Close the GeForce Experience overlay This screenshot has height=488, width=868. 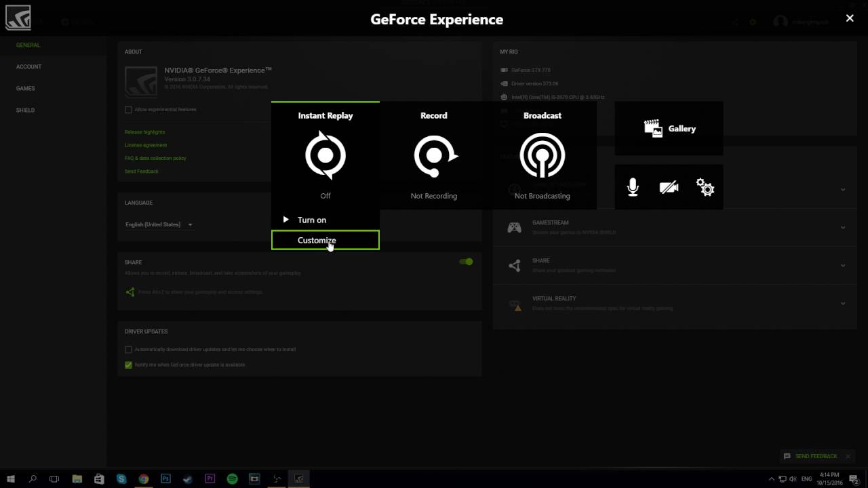tap(850, 18)
